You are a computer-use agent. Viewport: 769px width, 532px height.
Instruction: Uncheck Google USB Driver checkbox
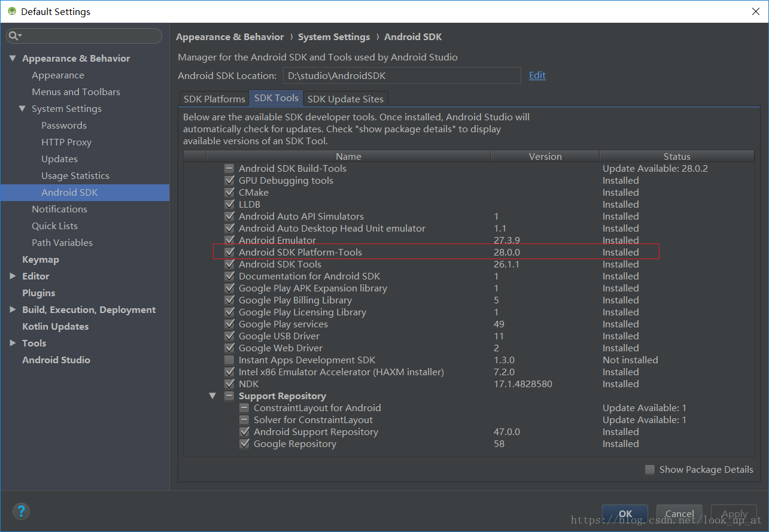229,336
